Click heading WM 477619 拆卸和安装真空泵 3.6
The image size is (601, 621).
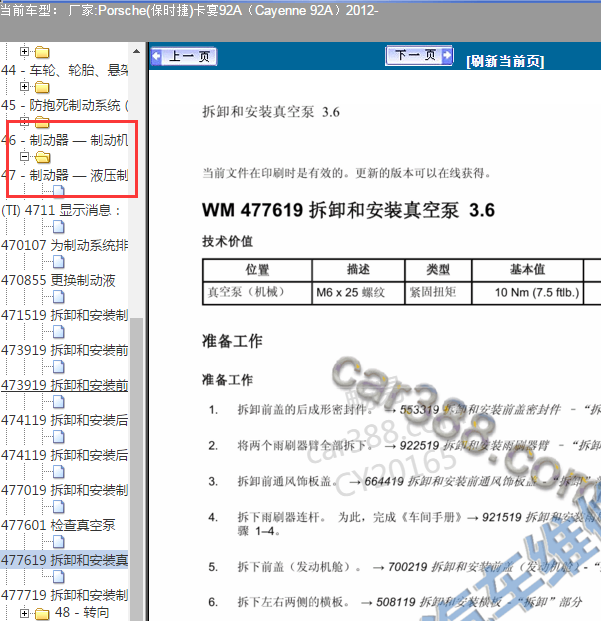pos(348,210)
